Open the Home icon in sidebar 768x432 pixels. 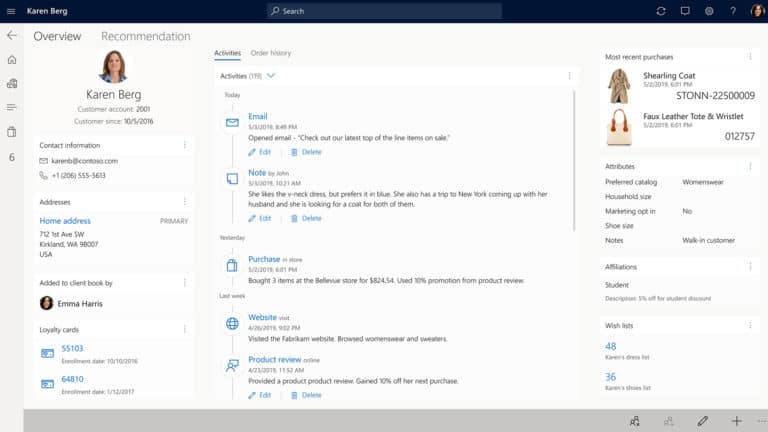point(12,60)
